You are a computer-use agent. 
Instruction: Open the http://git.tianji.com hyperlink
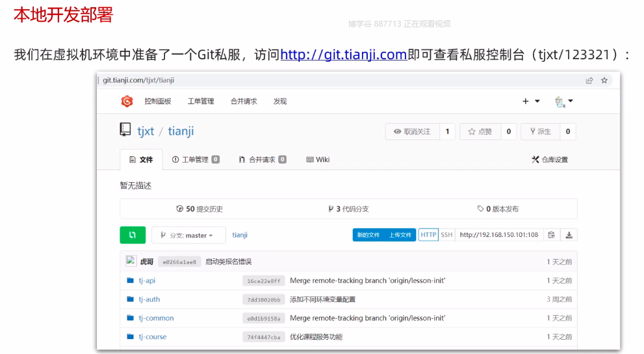(343, 54)
